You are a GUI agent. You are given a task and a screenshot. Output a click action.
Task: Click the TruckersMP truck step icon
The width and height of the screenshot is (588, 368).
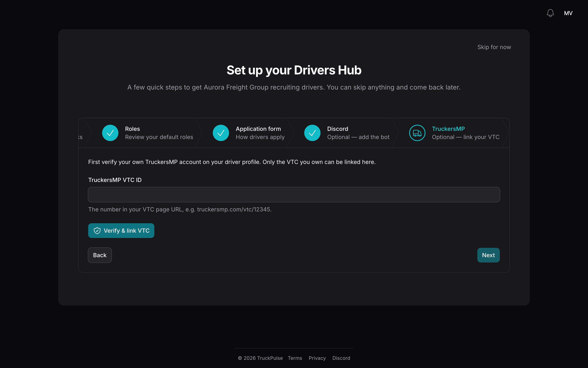[x=417, y=133]
